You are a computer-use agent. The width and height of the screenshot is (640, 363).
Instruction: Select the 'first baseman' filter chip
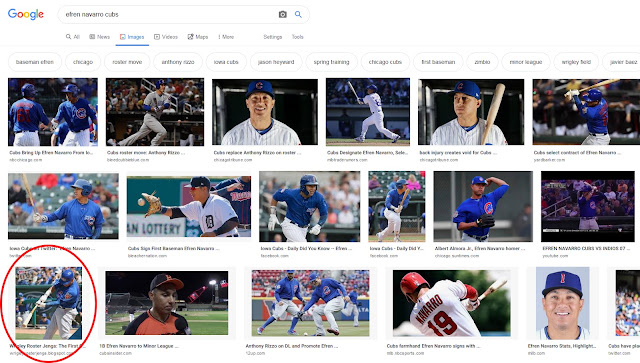(x=438, y=62)
